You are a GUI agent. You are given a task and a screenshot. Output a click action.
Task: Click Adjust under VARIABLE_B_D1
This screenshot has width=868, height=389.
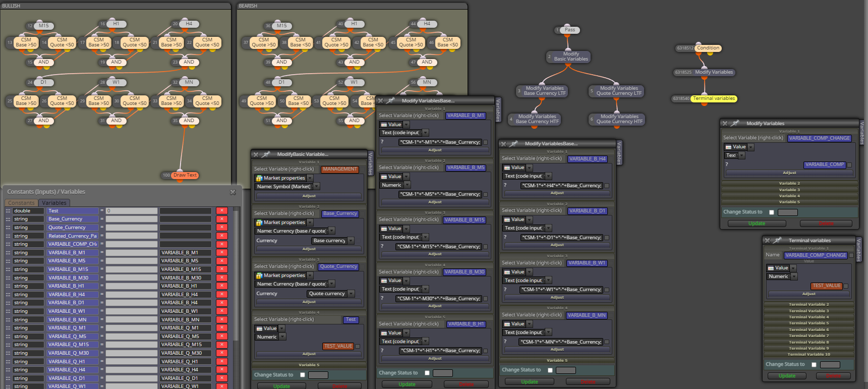(557, 245)
